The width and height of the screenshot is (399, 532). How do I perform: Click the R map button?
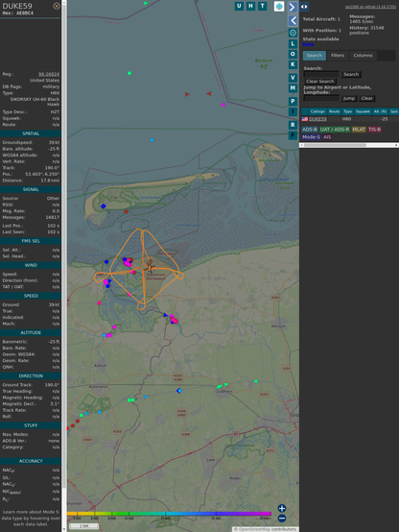pyautogui.click(x=293, y=125)
